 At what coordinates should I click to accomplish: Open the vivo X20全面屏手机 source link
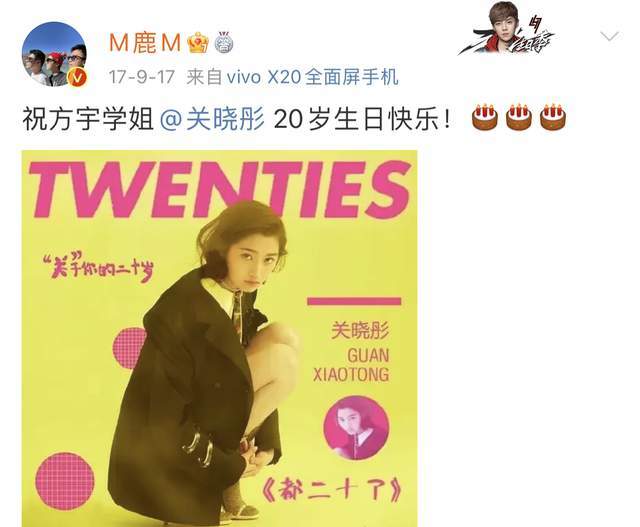(312, 77)
